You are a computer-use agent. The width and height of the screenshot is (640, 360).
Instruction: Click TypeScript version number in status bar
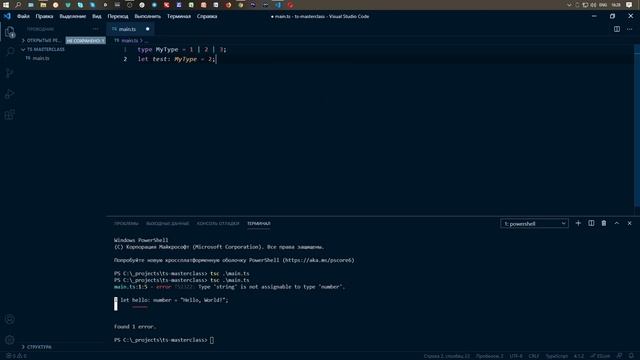pos(579,356)
